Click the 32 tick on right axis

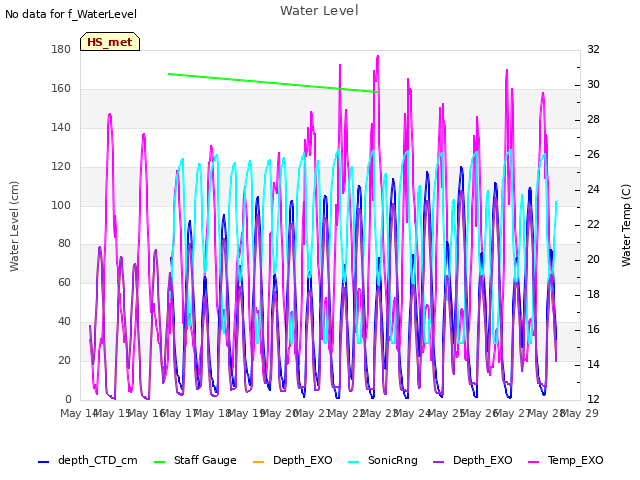[593, 49]
